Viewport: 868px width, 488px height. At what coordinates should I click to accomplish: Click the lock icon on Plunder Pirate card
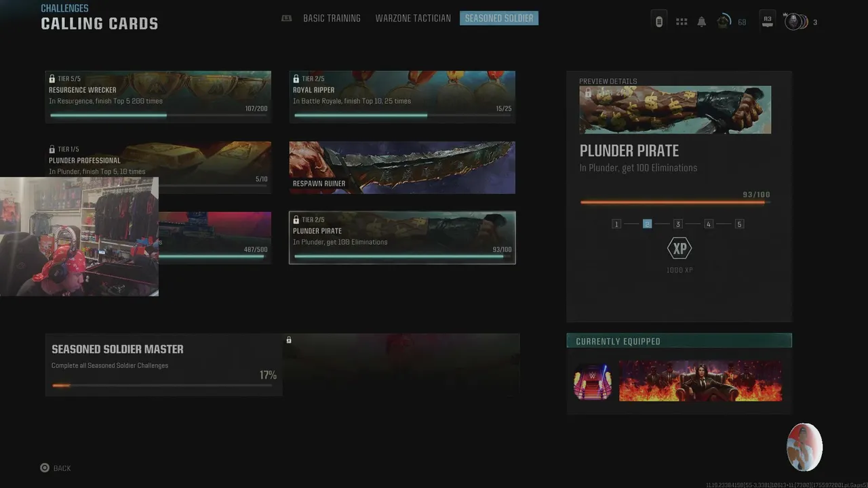click(296, 220)
